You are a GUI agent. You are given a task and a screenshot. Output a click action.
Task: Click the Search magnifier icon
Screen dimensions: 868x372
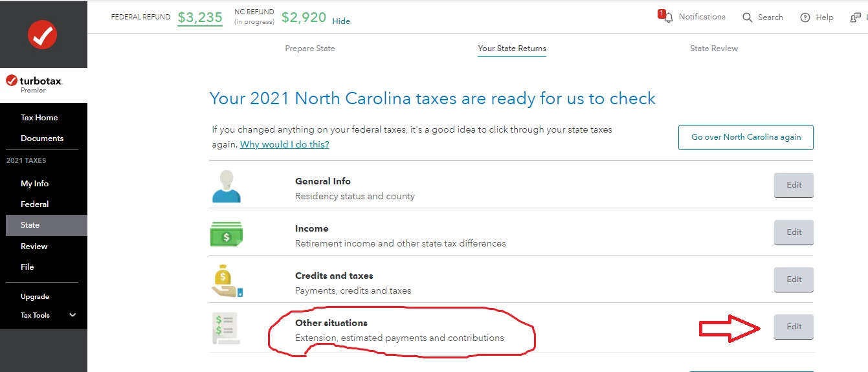[x=748, y=17]
